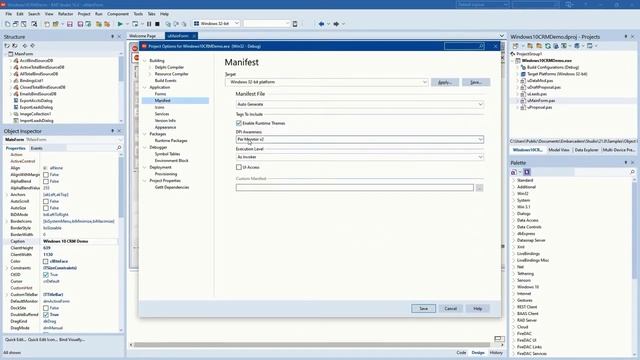
Task: Toggle AutoSize False checkbox
Action: point(46,208)
